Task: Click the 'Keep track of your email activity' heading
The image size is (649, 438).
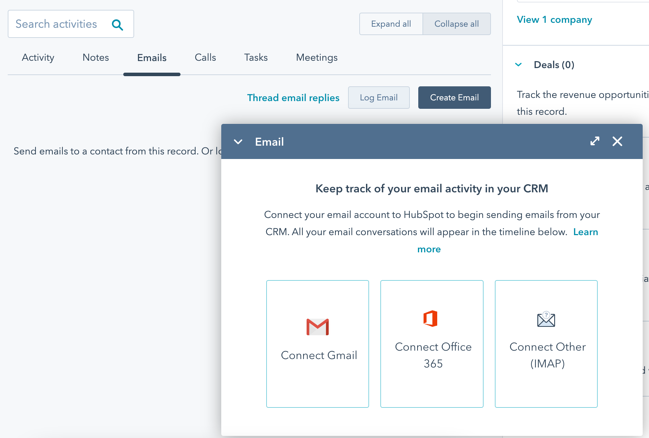Action: pos(432,189)
